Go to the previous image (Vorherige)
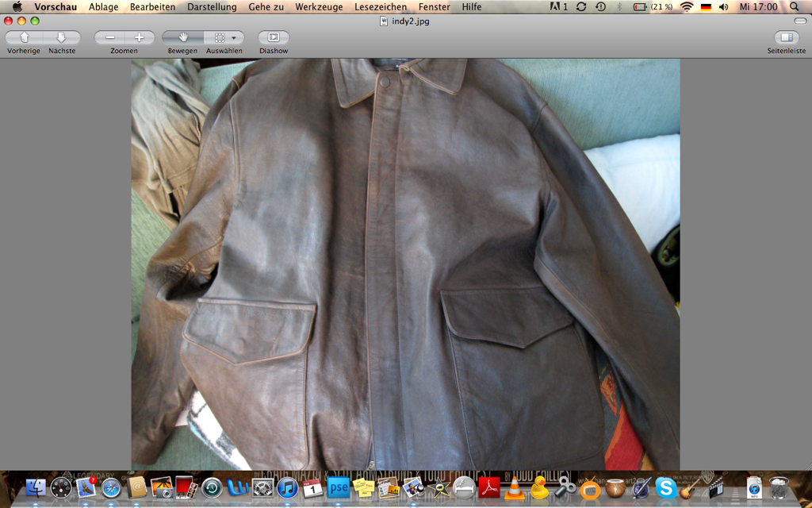The width and height of the screenshot is (812, 508). [x=25, y=37]
